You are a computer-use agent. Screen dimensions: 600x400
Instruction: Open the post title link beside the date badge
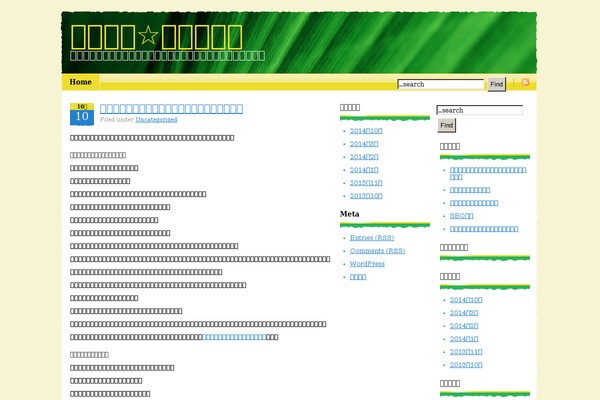tap(171, 109)
